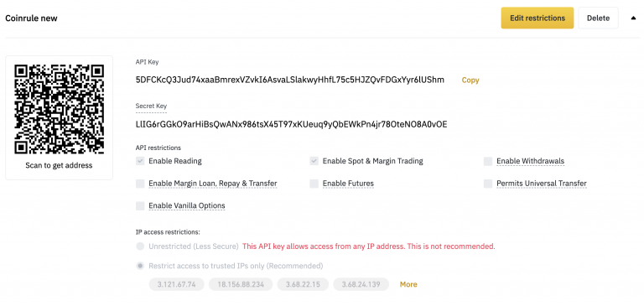This screenshot has height=306, width=644.
Task: Check the Enable Futures box
Action: pyautogui.click(x=314, y=184)
